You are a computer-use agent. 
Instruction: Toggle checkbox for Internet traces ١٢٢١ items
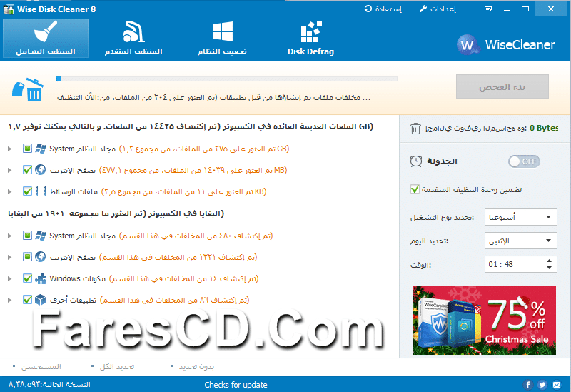pos(27,257)
